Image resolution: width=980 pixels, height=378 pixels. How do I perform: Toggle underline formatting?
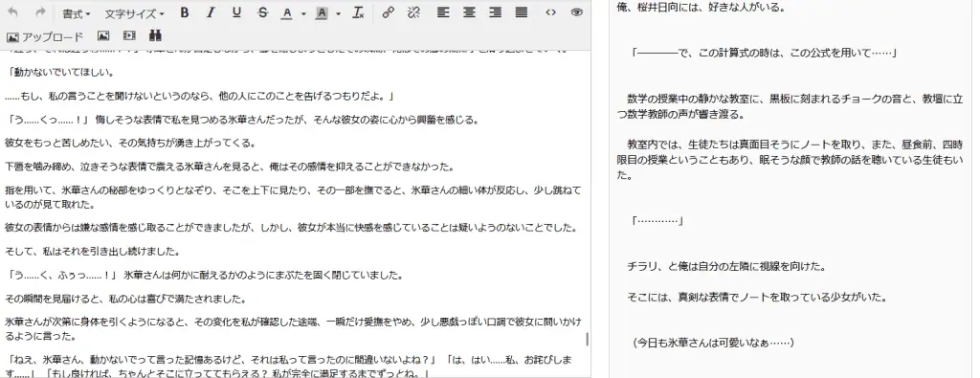coord(236,12)
